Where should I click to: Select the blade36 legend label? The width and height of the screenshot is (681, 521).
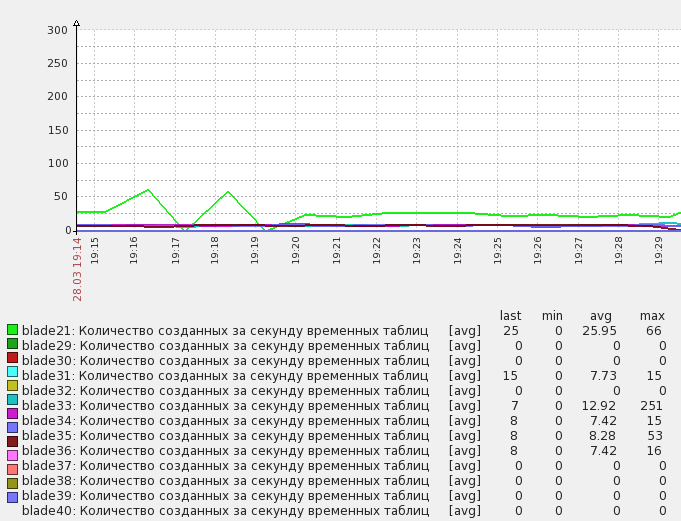click(225, 451)
